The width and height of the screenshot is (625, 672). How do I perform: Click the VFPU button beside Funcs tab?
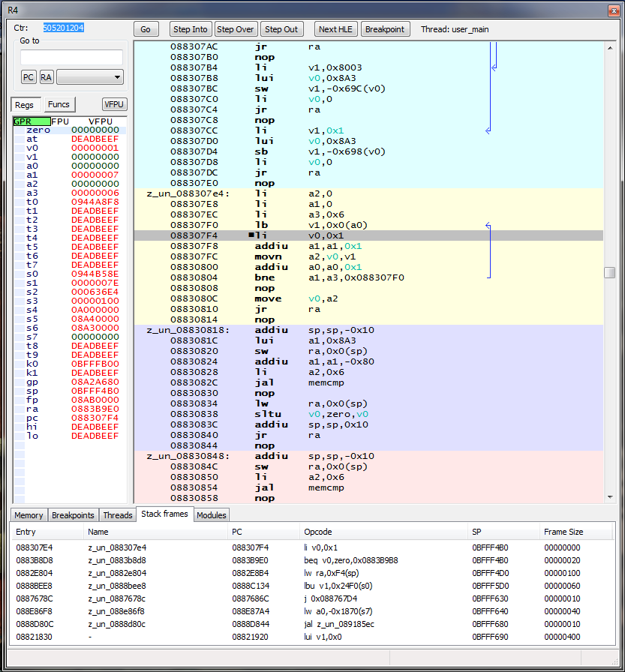point(114,105)
